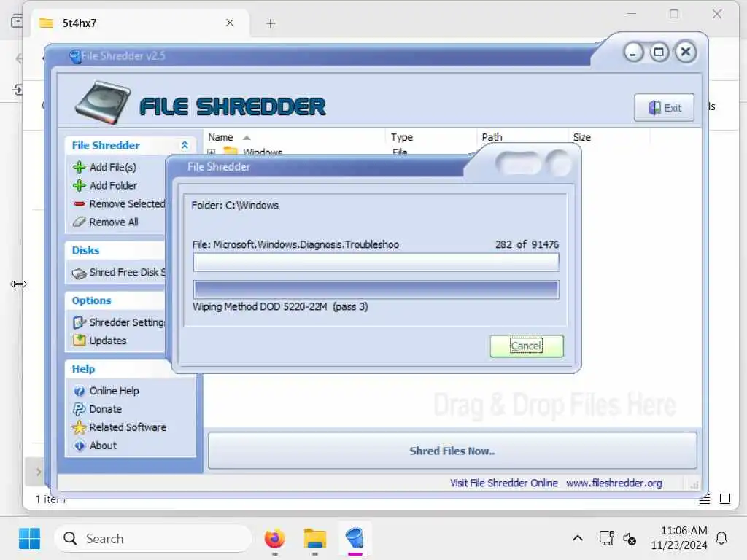Close the 5t4hx7 Explorer tab
The image size is (747, 560).
pos(230,23)
